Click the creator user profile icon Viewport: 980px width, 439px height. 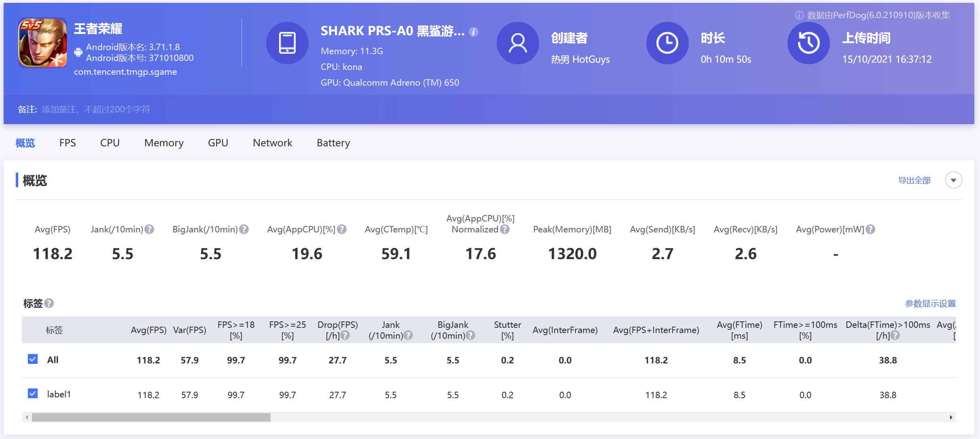(517, 43)
